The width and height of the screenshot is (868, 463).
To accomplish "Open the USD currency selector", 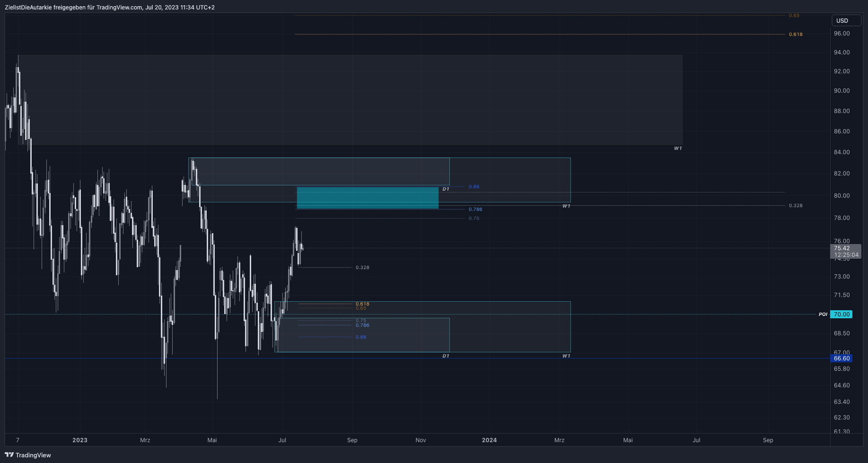I will (846, 20).
